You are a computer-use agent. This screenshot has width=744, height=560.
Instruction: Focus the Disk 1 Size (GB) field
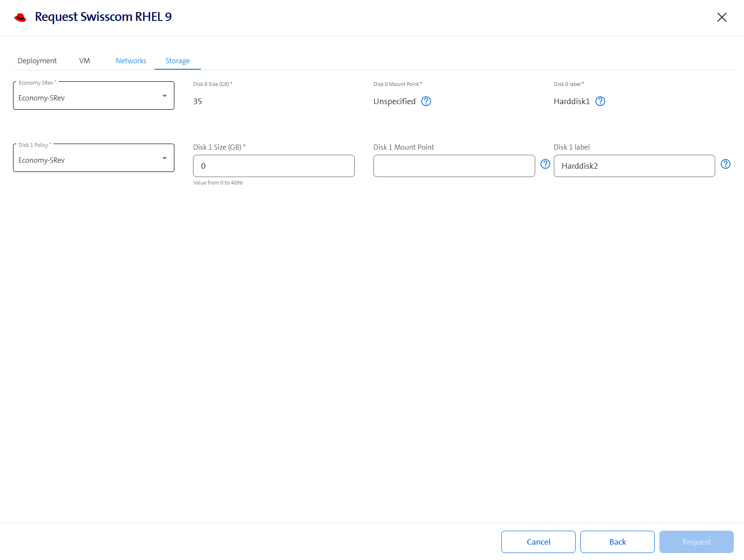(x=274, y=166)
